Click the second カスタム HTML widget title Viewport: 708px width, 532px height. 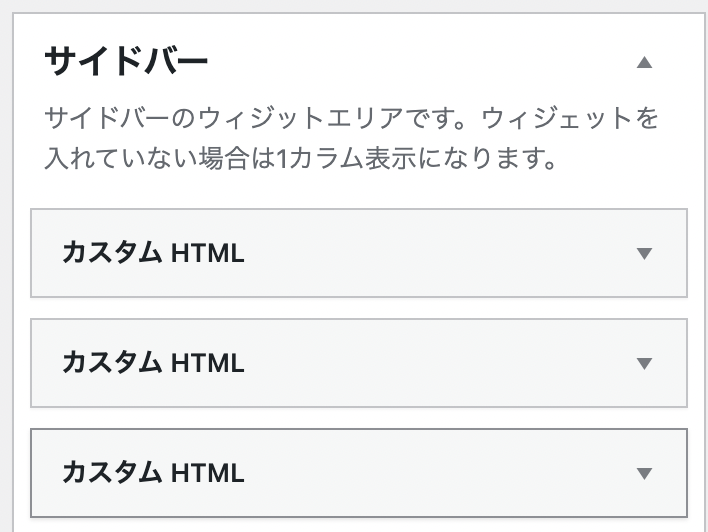[153, 363]
